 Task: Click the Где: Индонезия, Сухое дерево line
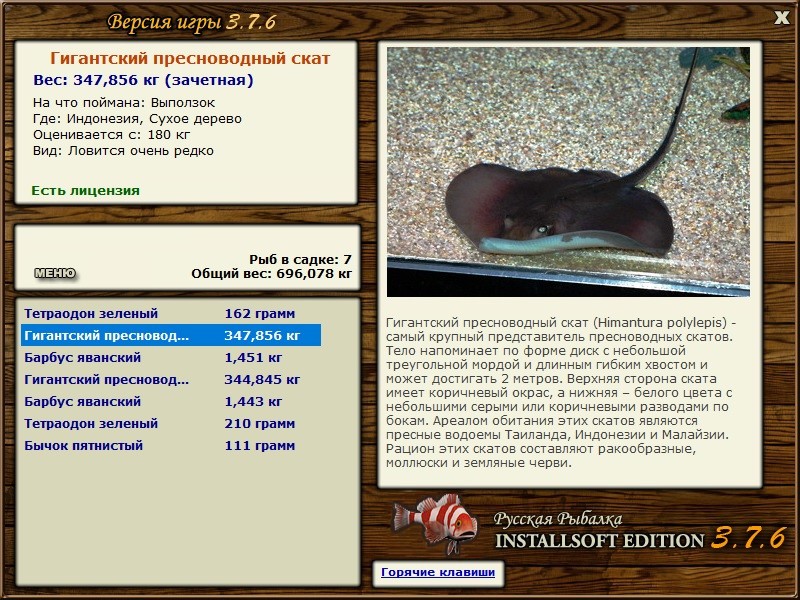[137, 119]
